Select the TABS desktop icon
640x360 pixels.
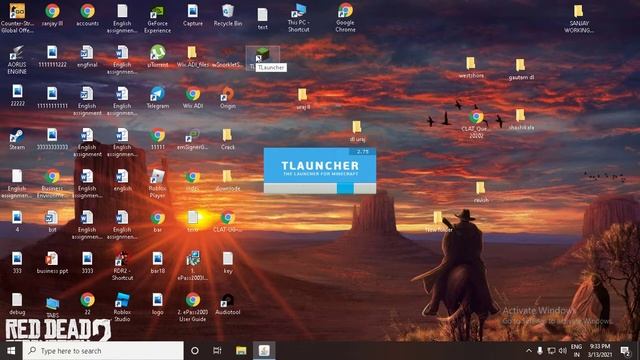tap(52, 308)
